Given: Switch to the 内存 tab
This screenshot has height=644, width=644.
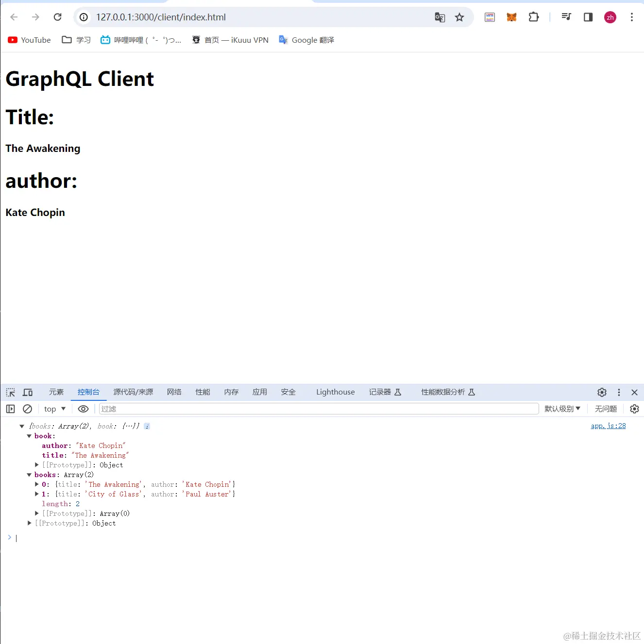Looking at the screenshot, I should pyautogui.click(x=232, y=392).
